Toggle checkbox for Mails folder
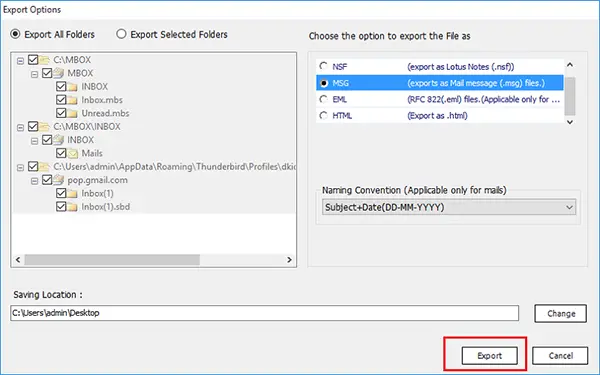 tap(61, 153)
